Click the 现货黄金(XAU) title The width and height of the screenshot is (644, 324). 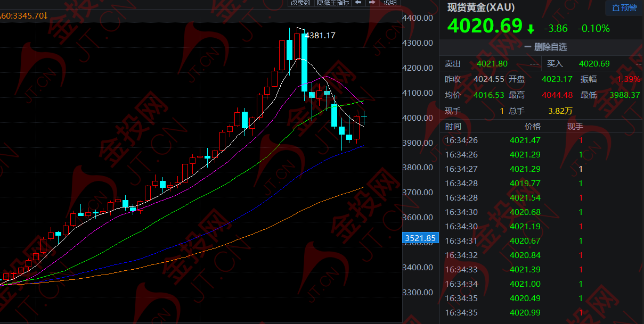point(480,7)
